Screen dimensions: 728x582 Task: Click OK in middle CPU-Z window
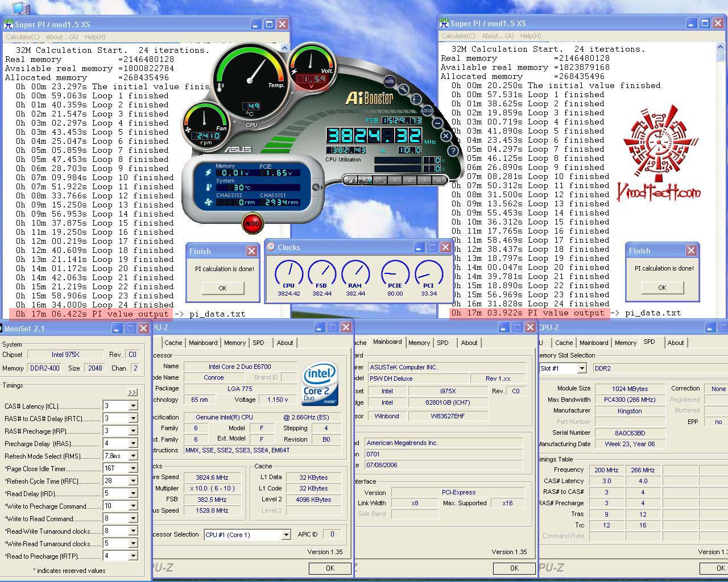[514, 568]
